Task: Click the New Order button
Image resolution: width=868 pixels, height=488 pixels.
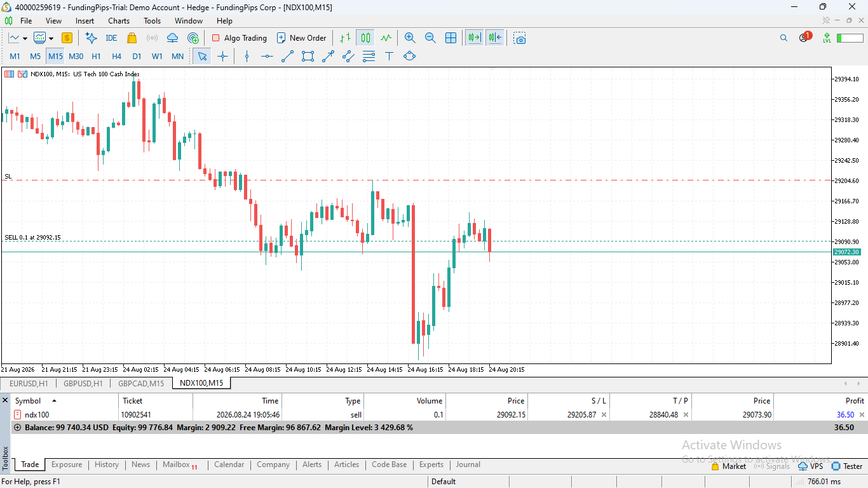Action: tap(301, 38)
